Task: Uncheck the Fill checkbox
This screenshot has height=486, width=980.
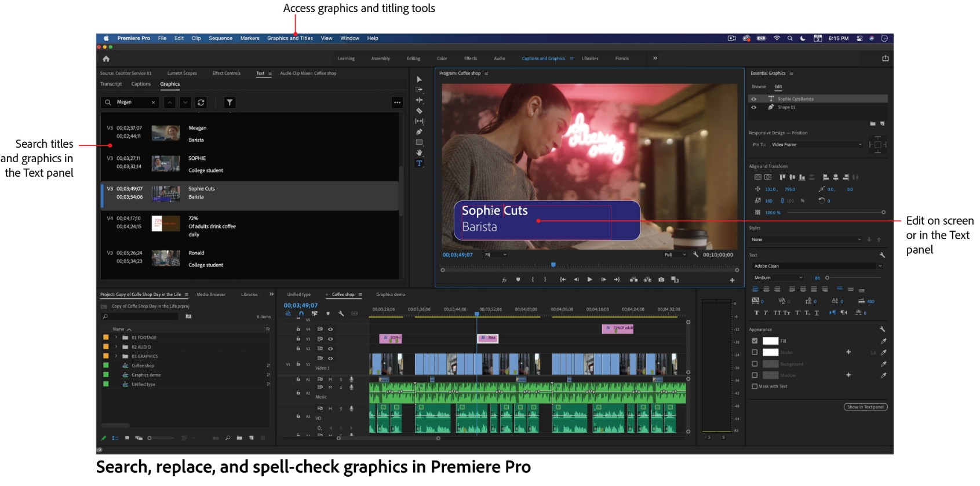Action: (x=755, y=341)
